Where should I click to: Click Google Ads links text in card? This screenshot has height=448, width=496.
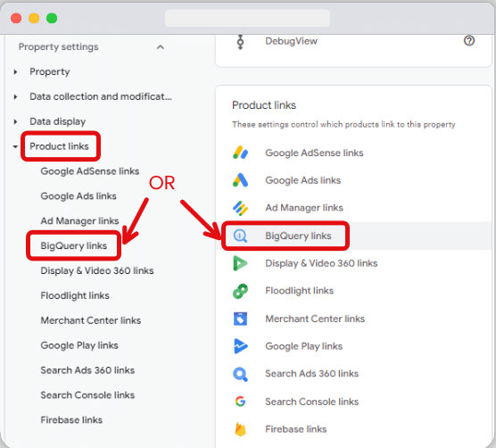click(x=303, y=180)
